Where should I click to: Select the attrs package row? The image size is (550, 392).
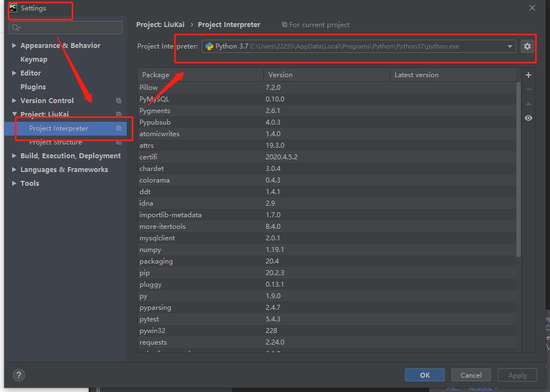(327, 146)
